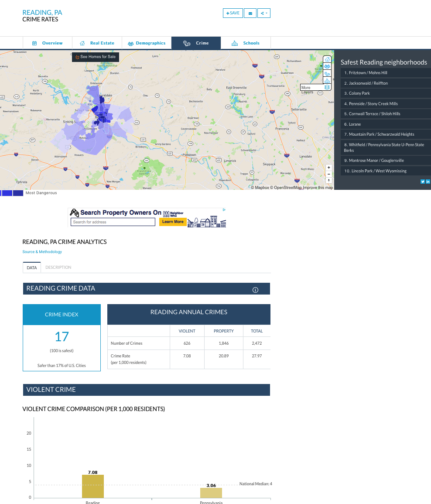Click the See Homes for Sale button
431x504 pixels.
click(95, 57)
